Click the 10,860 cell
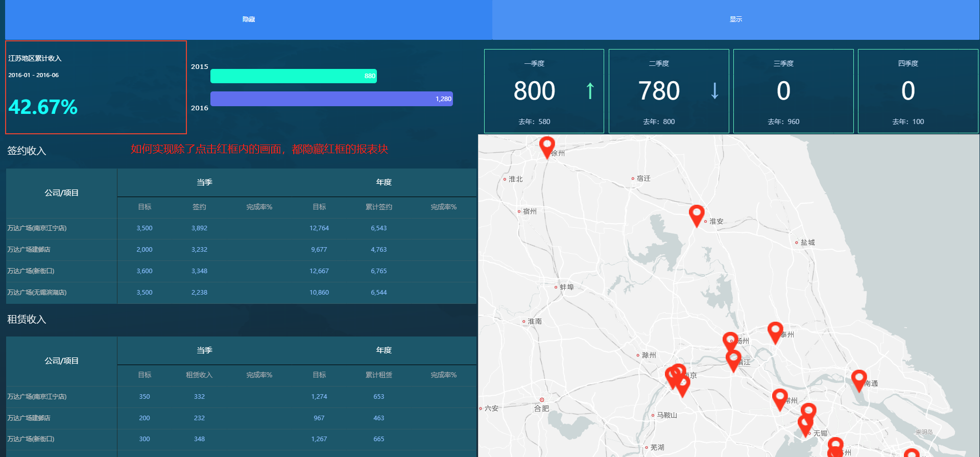This screenshot has width=980, height=457. pos(319,293)
